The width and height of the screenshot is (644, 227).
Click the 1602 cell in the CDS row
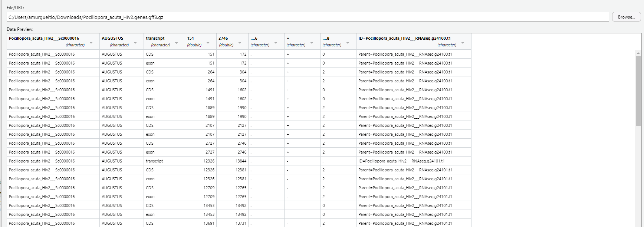pos(232,90)
